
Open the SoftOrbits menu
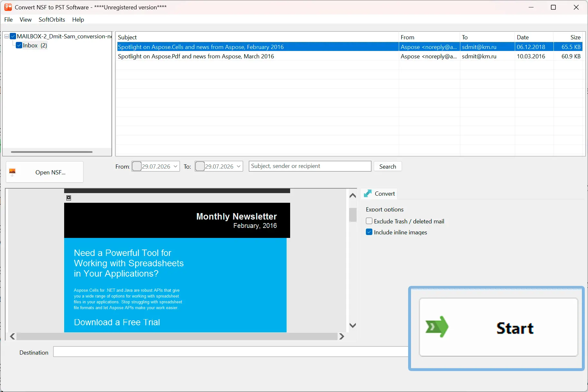click(x=52, y=19)
